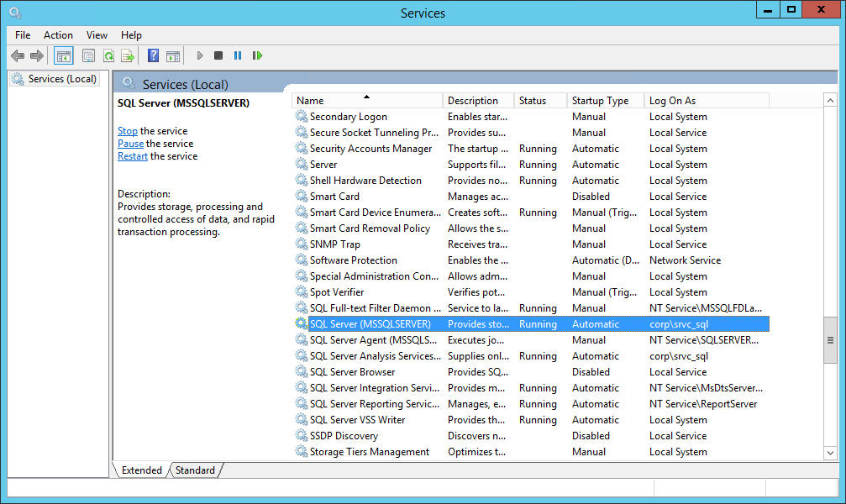This screenshot has width=846, height=504.
Task: Click corp\srvc_sql in the Analysis Services row
Action: click(679, 355)
